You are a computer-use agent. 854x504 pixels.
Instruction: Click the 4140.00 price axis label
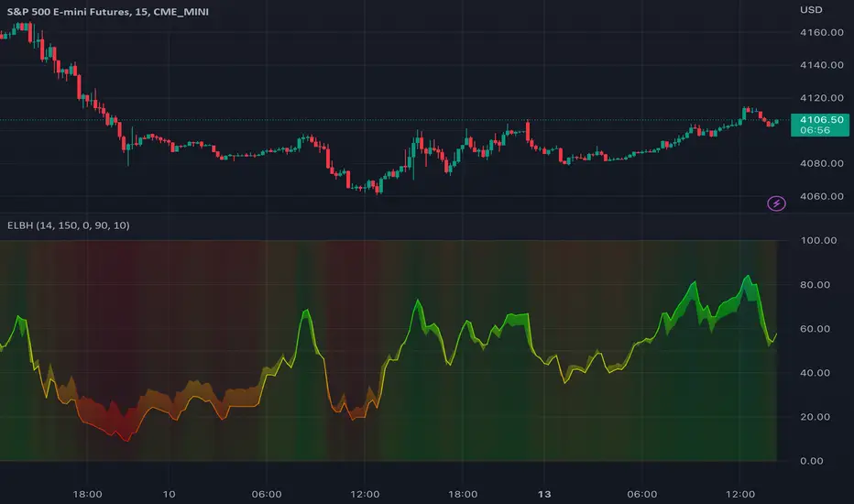pos(821,65)
